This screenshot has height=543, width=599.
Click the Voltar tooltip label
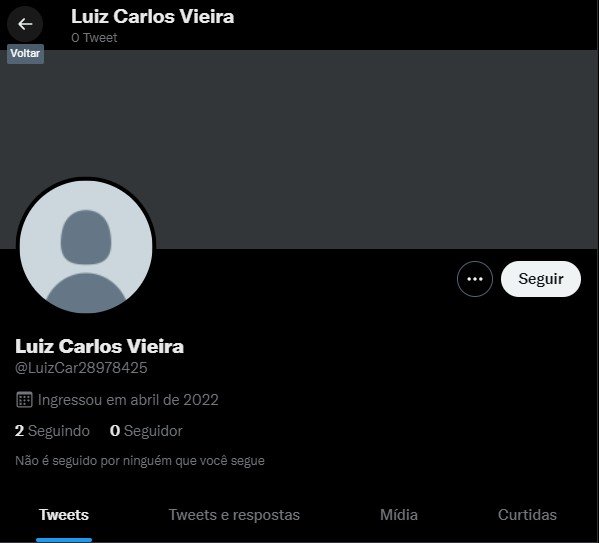click(25, 53)
